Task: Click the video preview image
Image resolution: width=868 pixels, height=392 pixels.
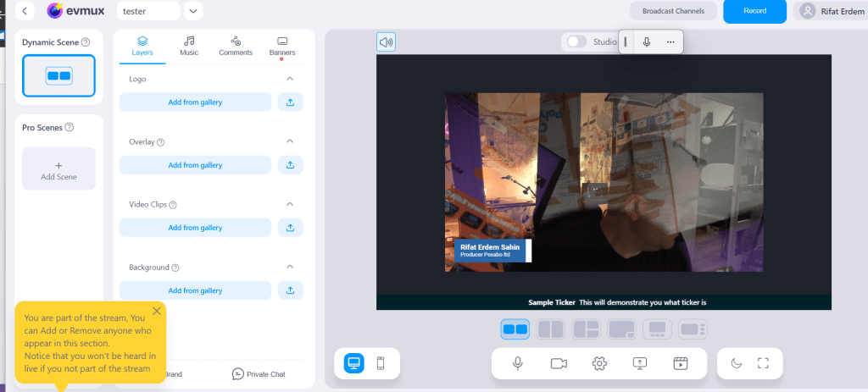Action: [604, 182]
